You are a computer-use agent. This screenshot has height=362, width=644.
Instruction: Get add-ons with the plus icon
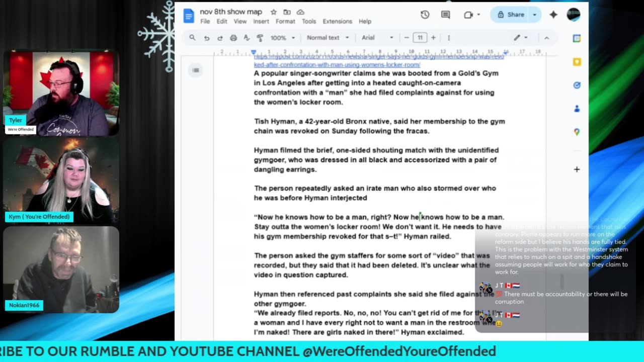click(x=577, y=169)
